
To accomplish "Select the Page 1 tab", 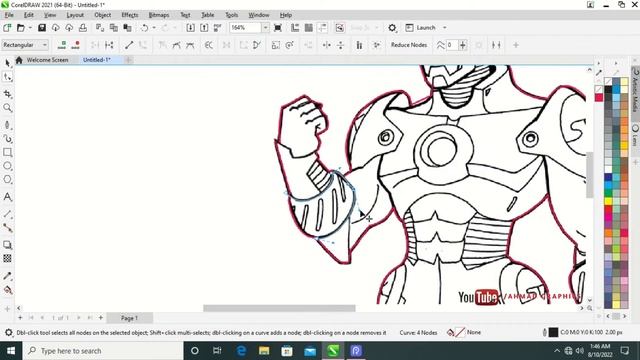I will tap(129, 318).
